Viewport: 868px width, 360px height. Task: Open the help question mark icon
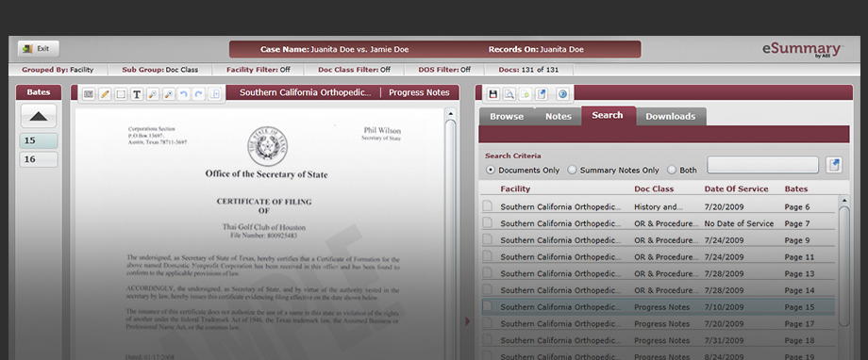pyautogui.click(x=563, y=94)
